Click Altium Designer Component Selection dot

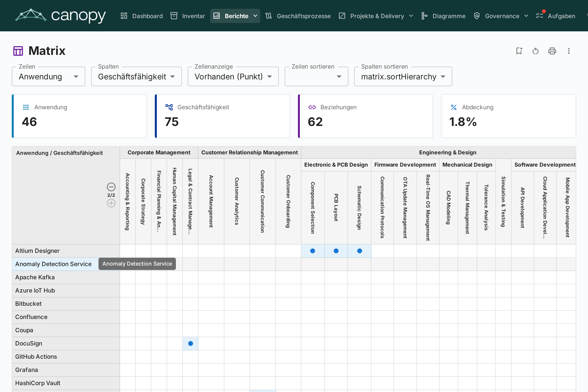click(313, 251)
